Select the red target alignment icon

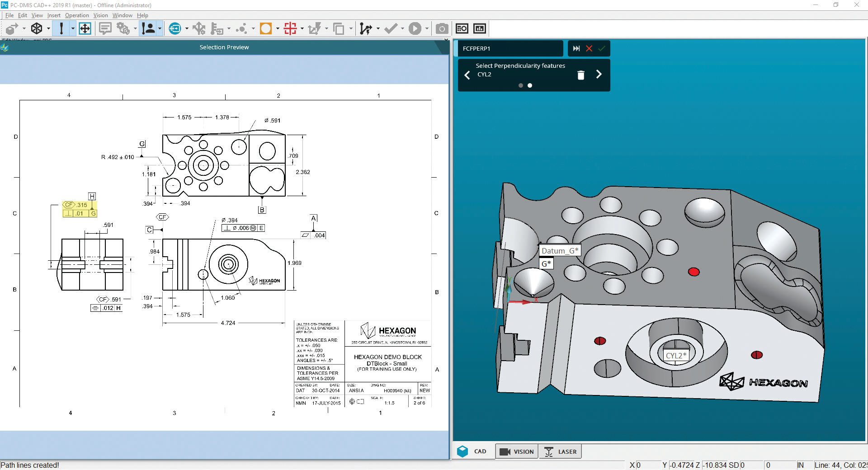(x=291, y=28)
